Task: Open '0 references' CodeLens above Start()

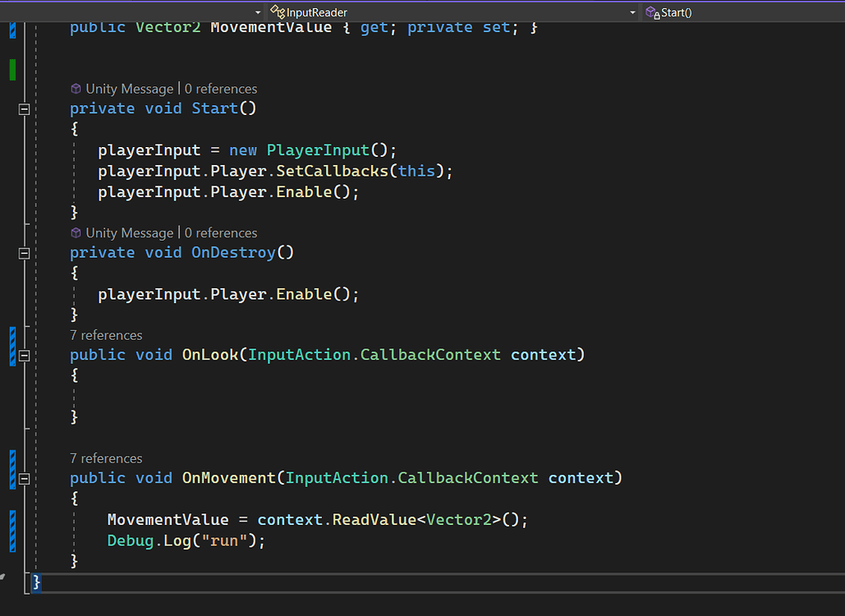Action: 221,89
